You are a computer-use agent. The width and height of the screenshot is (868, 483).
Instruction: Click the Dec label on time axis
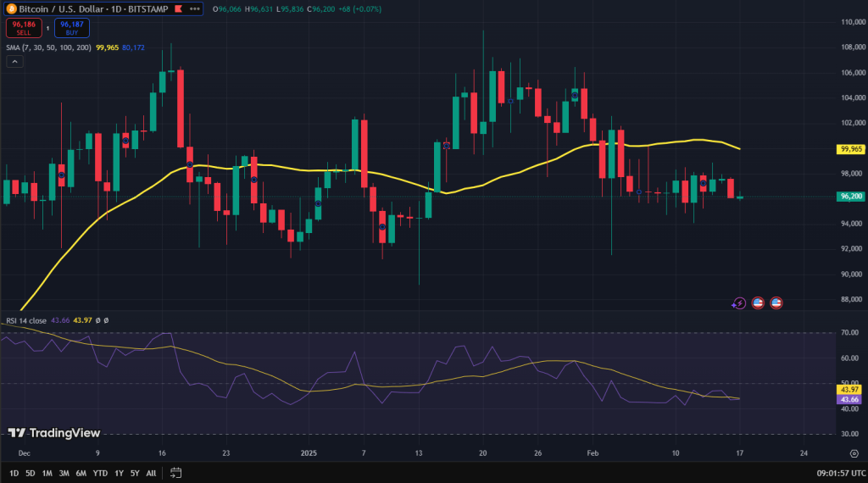coord(24,453)
